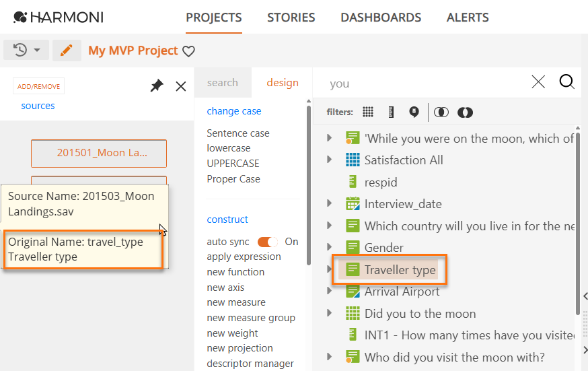Image resolution: width=588 pixels, height=371 pixels.
Task: Apply lowercase
Action: [x=228, y=148]
